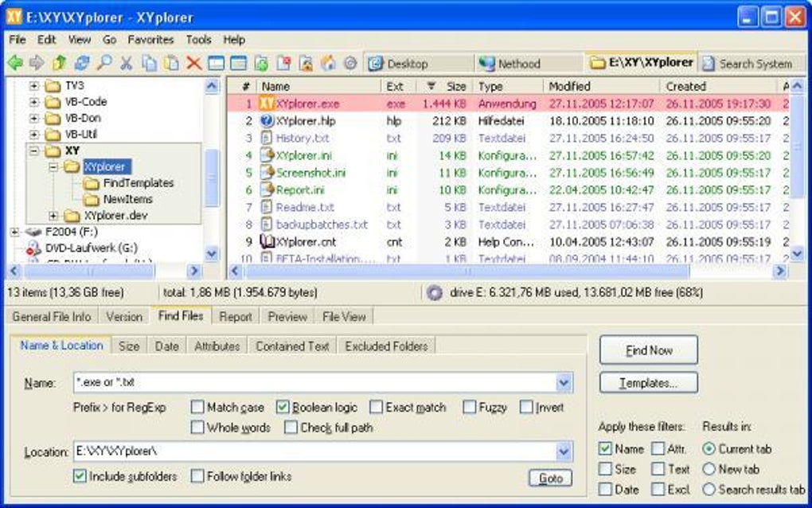Tick the Fuzzy checkbox
This screenshot has height=508, width=812.
coord(469,407)
